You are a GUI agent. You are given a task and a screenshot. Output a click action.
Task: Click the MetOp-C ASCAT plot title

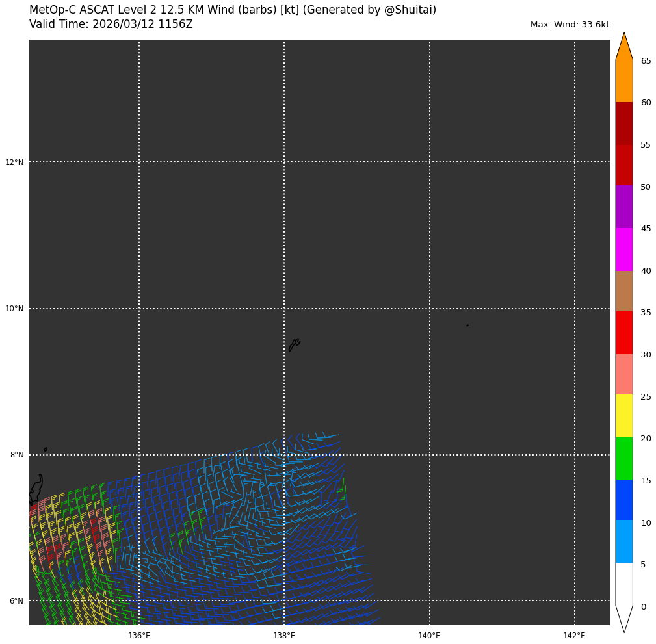pos(233,10)
